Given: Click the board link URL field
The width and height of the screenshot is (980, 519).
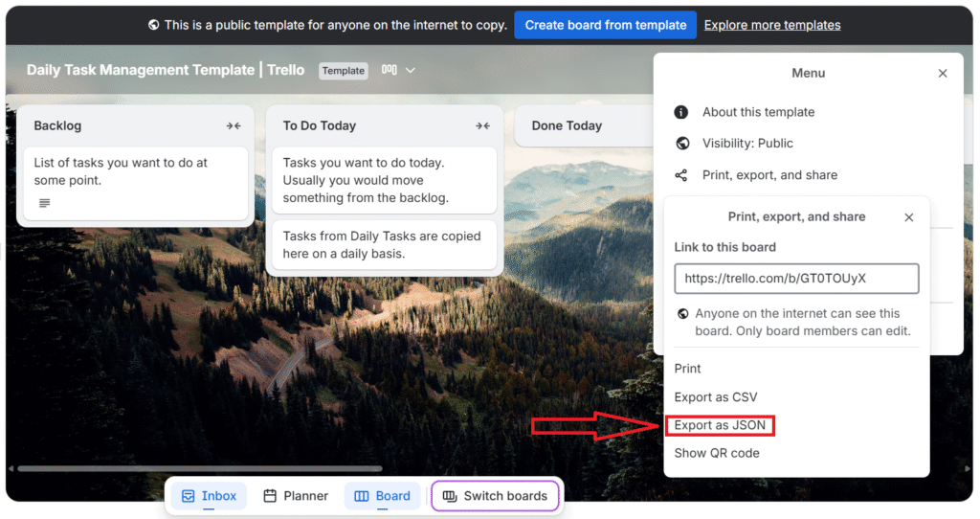Looking at the screenshot, I should point(796,279).
